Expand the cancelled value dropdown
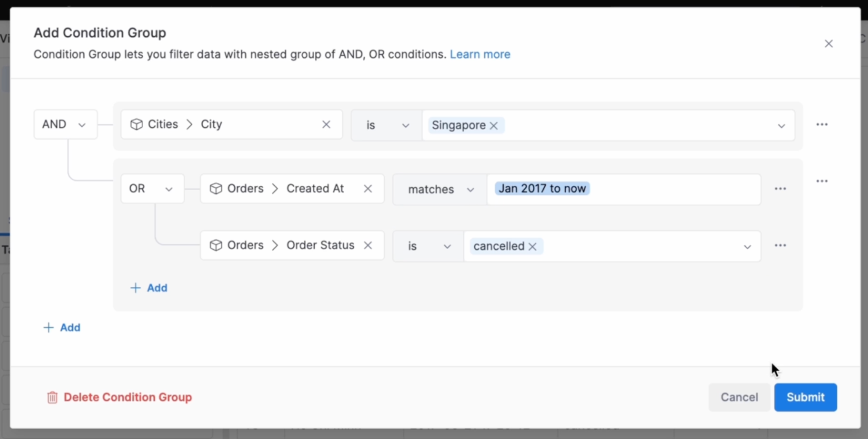 (747, 246)
